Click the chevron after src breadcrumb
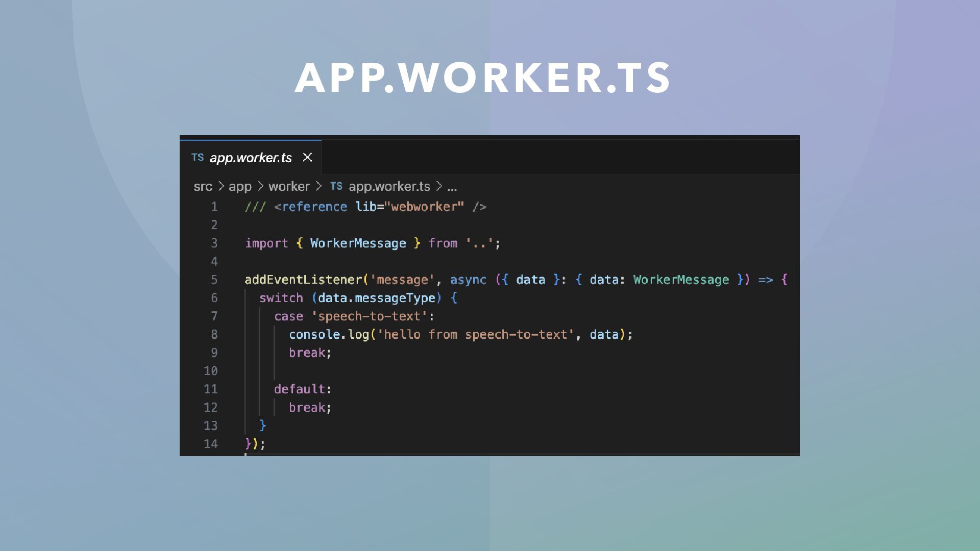980x551 pixels. pos(221,187)
